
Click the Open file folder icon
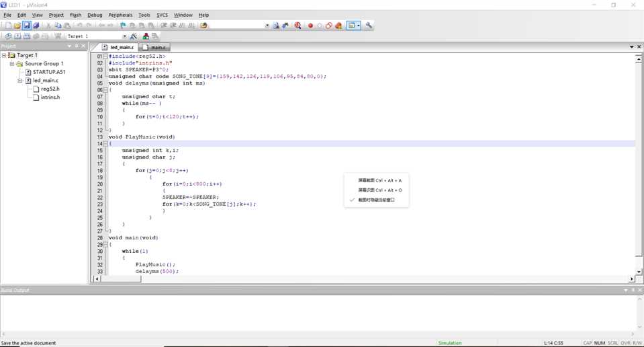click(x=17, y=26)
